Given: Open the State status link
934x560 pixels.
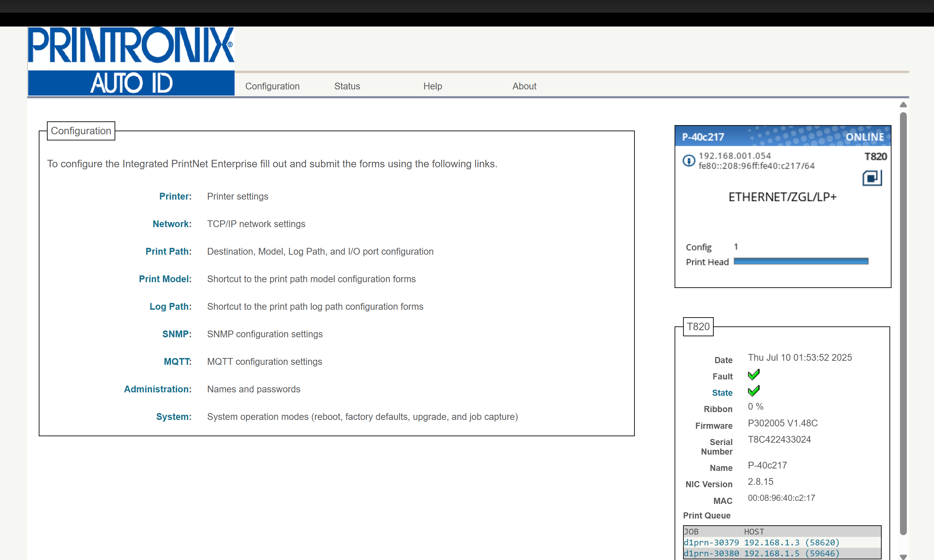Looking at the screenshot, I should click(x=722, y=393).
